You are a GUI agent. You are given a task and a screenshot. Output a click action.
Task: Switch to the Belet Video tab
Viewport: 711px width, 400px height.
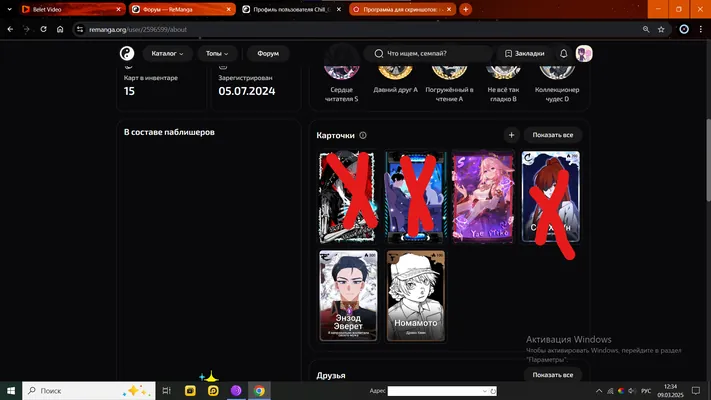pyautogui.click(x=68, y=9)
